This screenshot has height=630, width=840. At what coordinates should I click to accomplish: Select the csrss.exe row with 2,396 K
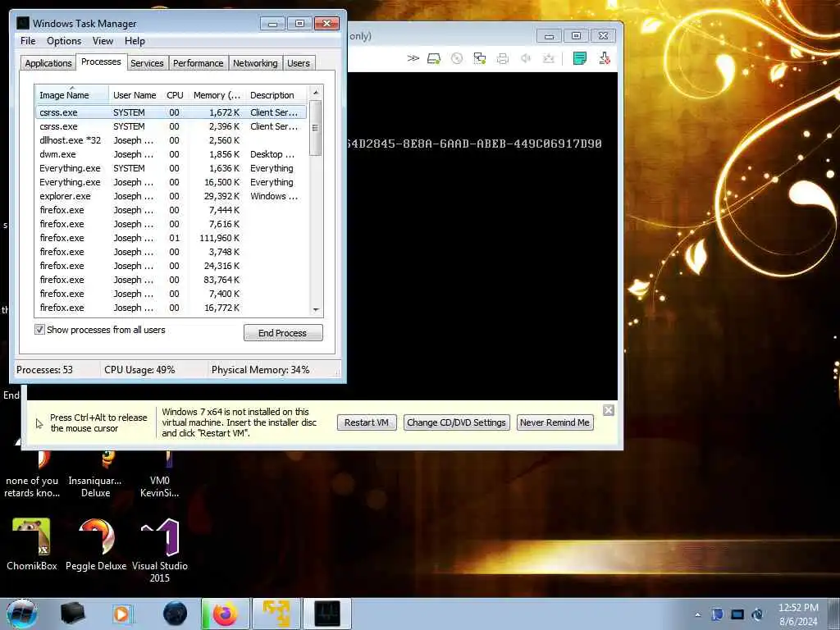pyautogui.click(x=171, y=126)
